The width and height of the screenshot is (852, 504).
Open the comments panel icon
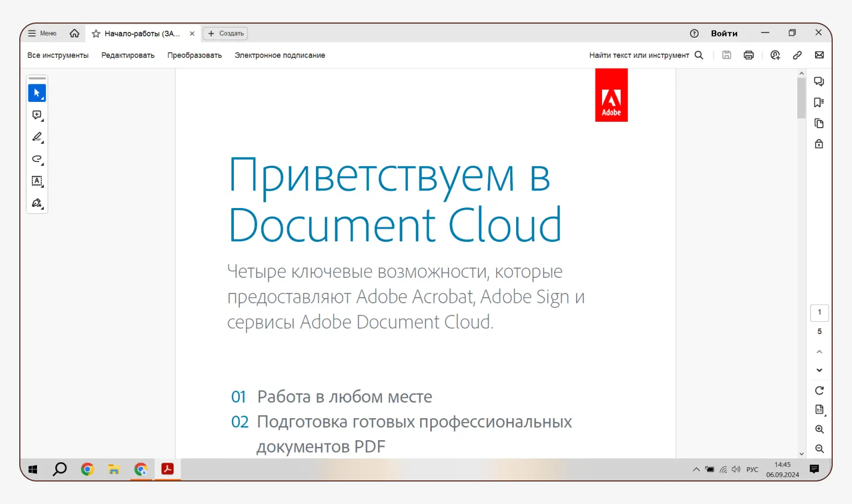(x=819, y=81)
